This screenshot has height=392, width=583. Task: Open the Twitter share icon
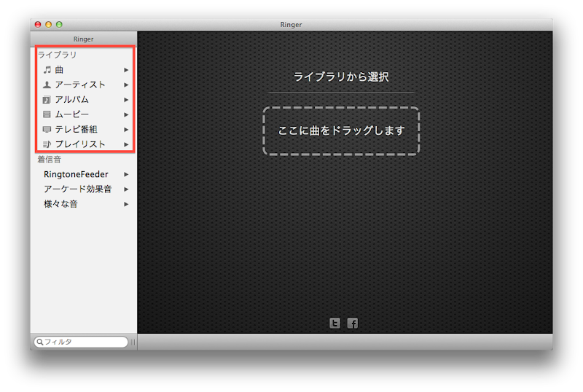(334, 323)
